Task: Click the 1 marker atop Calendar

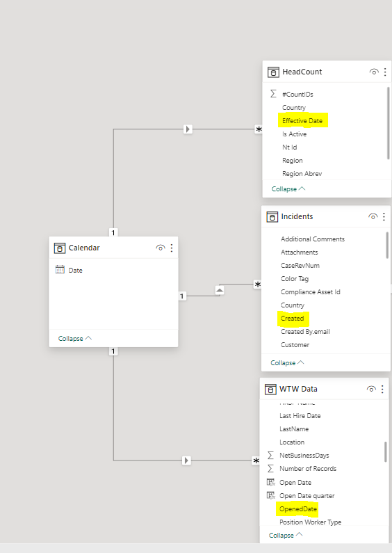Action: (113, 232)
